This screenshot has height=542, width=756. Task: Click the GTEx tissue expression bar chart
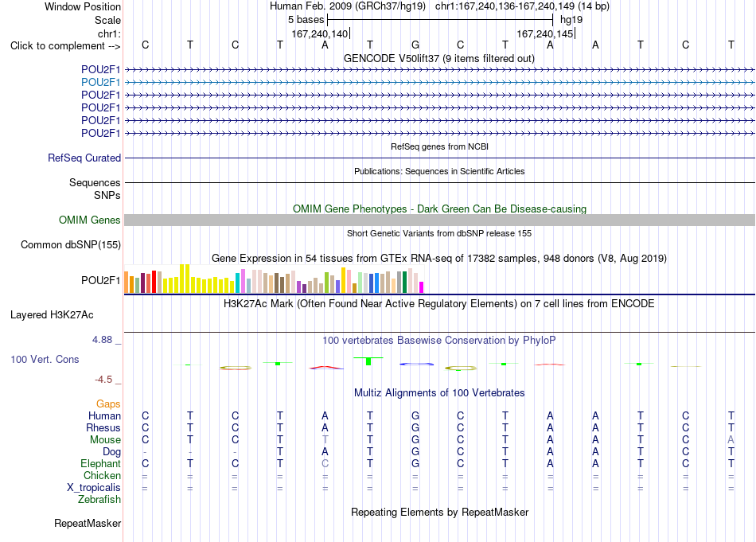274,279
